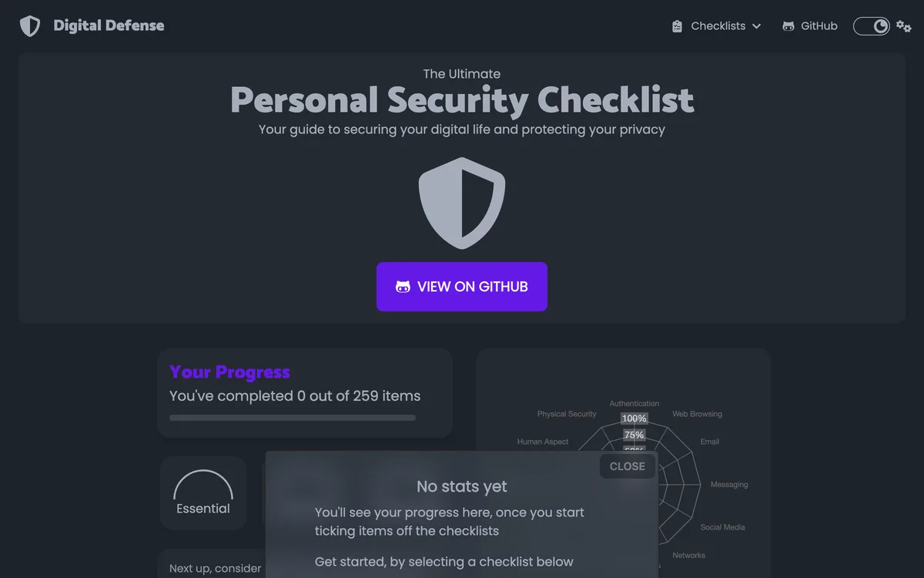Click the VIEW ON GITHUB button

tap(462, 287)
